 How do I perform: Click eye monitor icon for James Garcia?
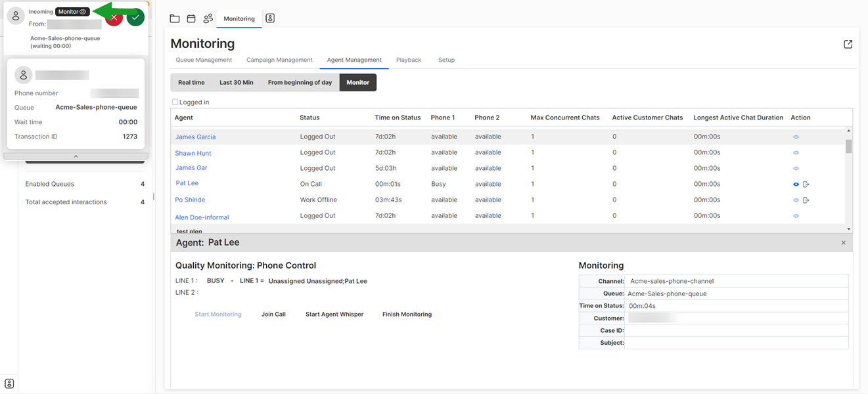pos(796,137)
